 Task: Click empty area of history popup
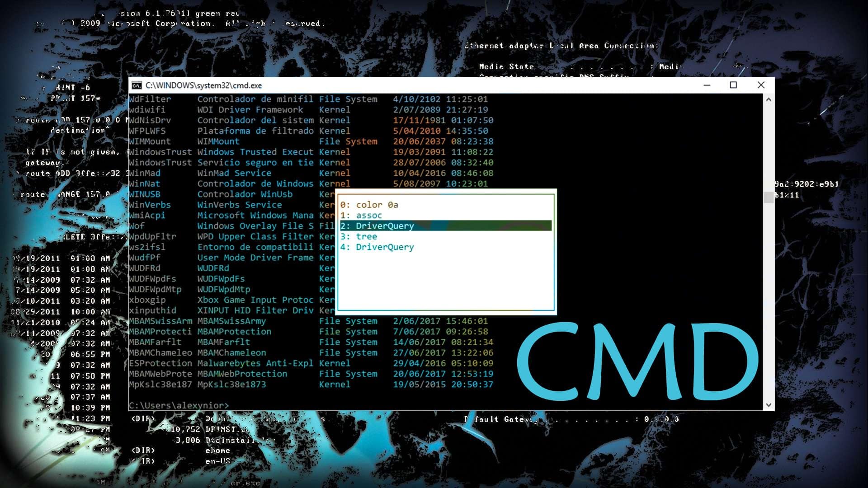click(x=445, y=282)
